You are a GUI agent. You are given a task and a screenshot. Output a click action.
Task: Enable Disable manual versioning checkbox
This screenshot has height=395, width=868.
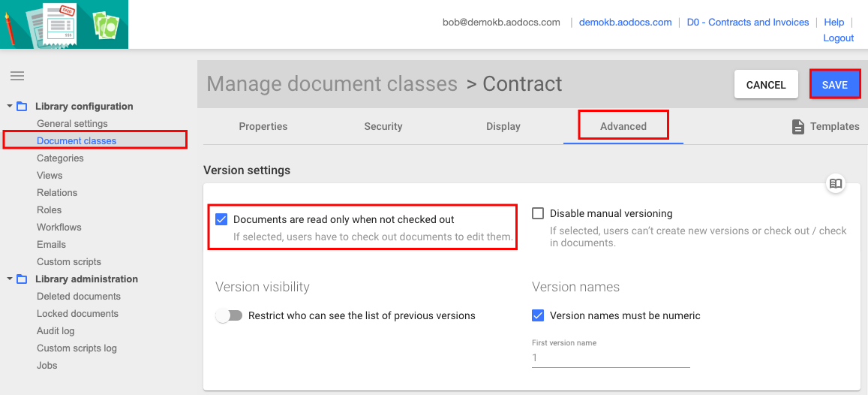click(x=538, y=213)
